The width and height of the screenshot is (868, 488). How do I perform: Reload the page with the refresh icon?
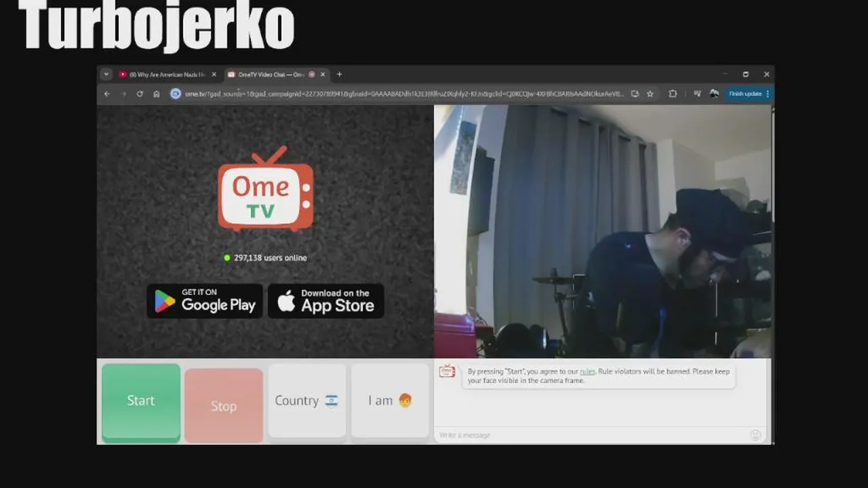(140, 94)
